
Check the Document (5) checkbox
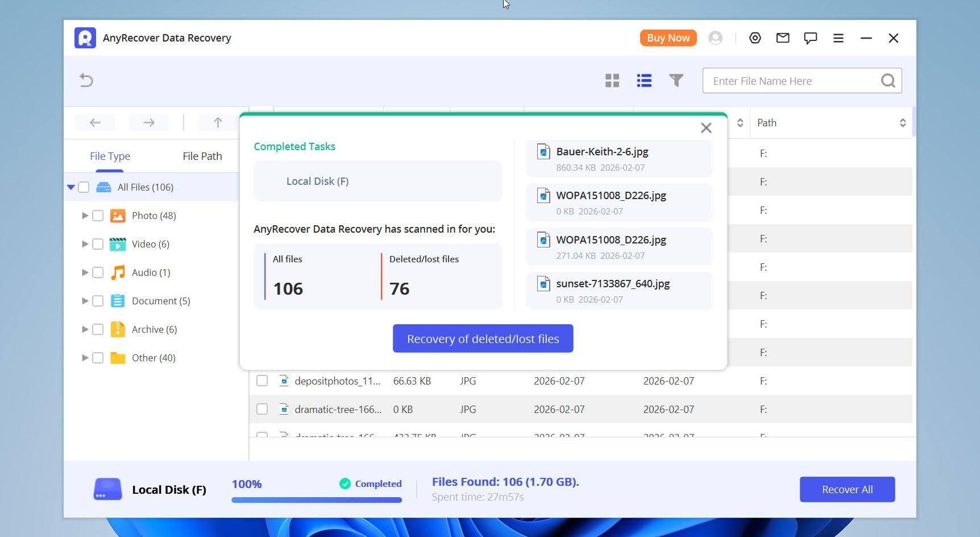click(x=98, y=301)
